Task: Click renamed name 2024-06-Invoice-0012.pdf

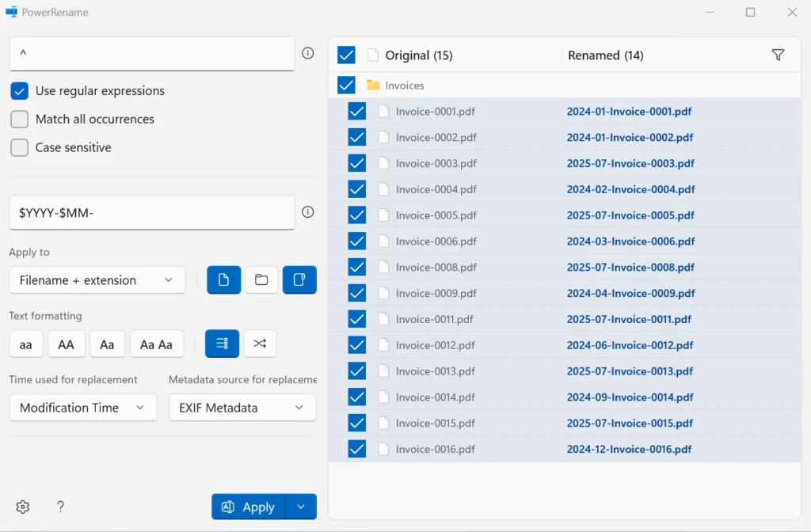Action: pos(630,345)
